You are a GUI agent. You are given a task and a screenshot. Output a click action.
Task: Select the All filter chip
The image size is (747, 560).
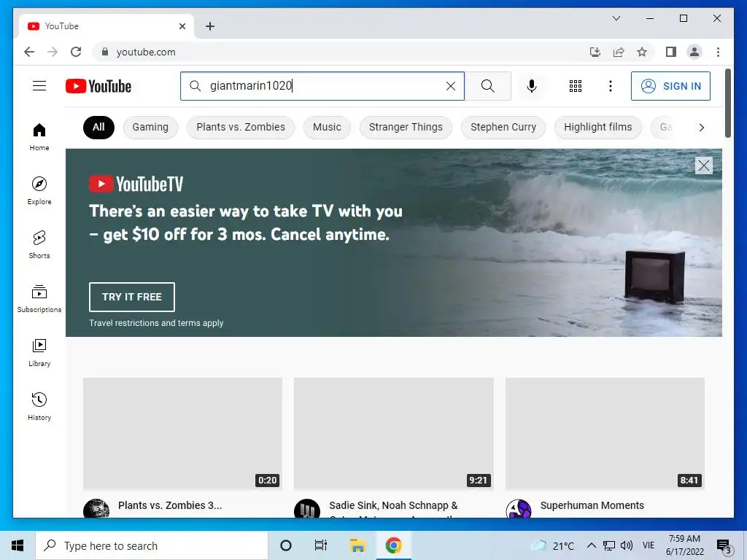[98, 127]
